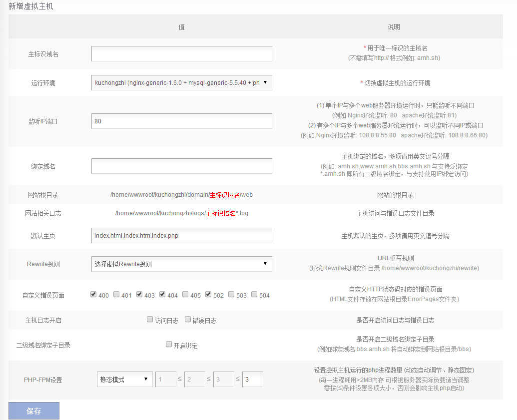The width and height of the screenshot is (517, 420).
Task: Enable the 错误日志 checkbox
Action: tap(188, 320)
